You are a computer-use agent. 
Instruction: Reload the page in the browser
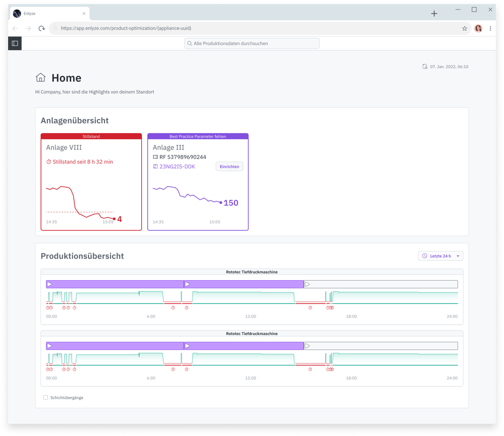pyautogui.click(x=41, y=28)
